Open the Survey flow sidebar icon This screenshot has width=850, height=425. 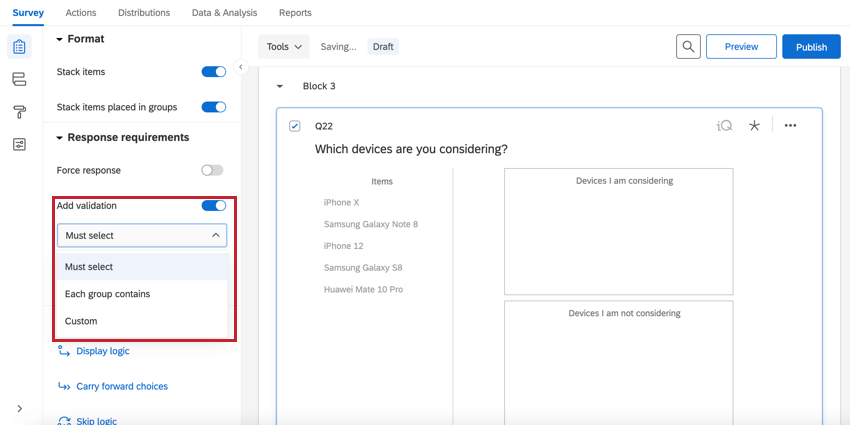(19, 79)
